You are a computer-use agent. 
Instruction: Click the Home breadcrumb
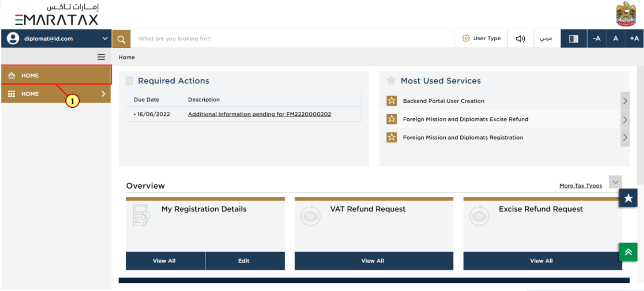click(x=127, y=58)
